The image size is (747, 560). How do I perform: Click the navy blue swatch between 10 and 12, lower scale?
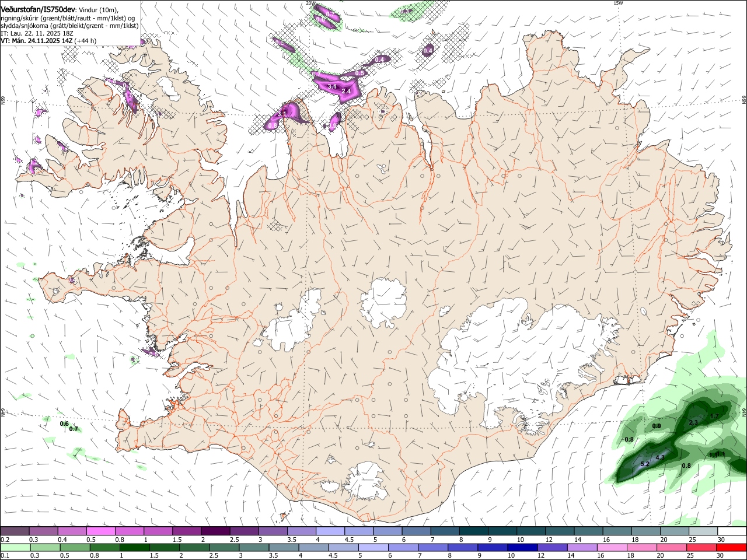(522, 548)
